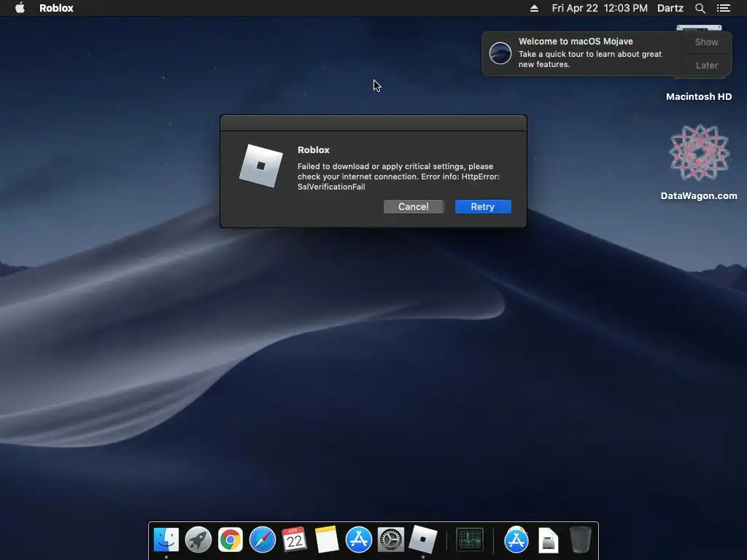747x560 pixels.
Task: Click the SslVerificationFail error message text
Action: 398,176
